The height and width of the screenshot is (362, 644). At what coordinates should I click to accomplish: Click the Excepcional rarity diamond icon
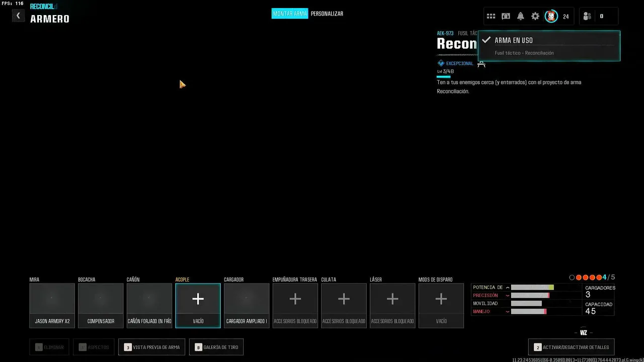441,63
